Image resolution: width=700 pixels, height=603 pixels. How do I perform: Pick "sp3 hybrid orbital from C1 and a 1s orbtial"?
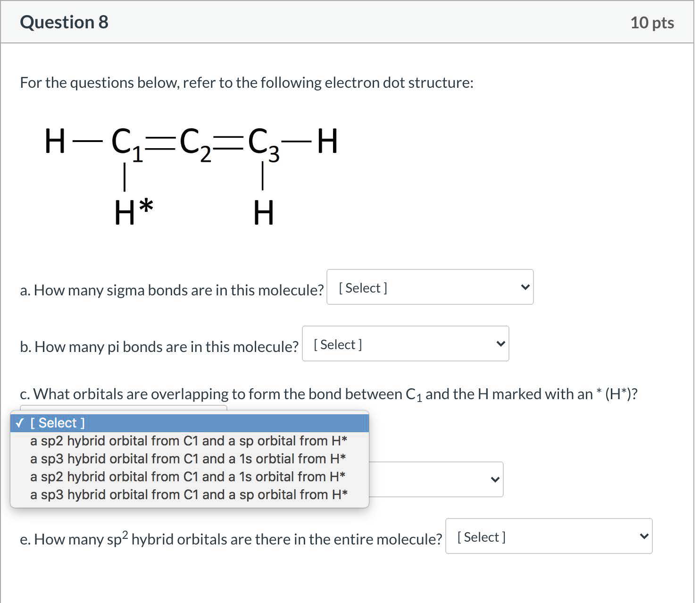[188, 459]
